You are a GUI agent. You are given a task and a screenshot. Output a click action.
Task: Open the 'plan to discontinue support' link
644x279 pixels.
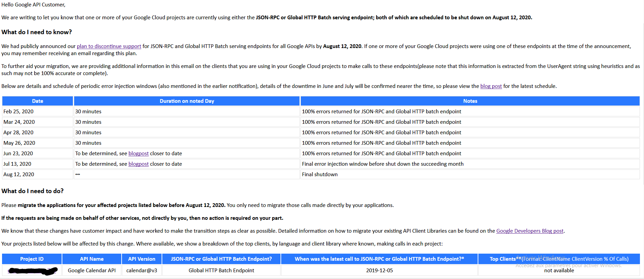click(x=109, y=46)
